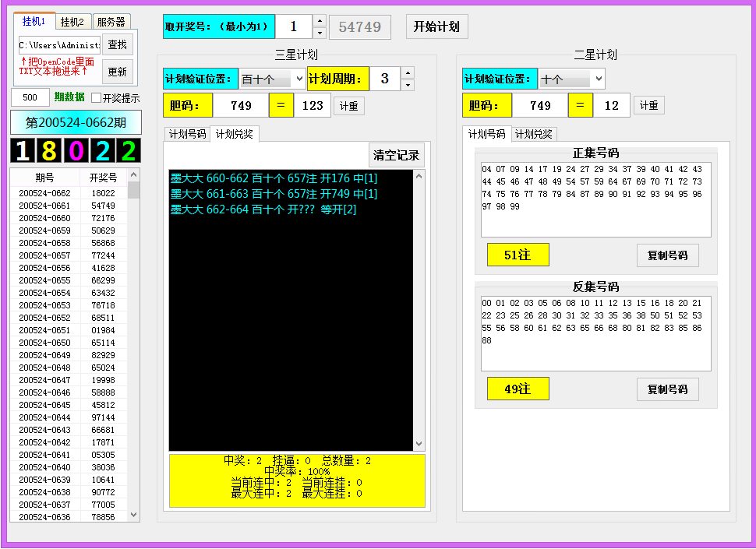Click 三星计划 result field 123
This screenshot has width=756, height=549.
[x=313, y=105]
